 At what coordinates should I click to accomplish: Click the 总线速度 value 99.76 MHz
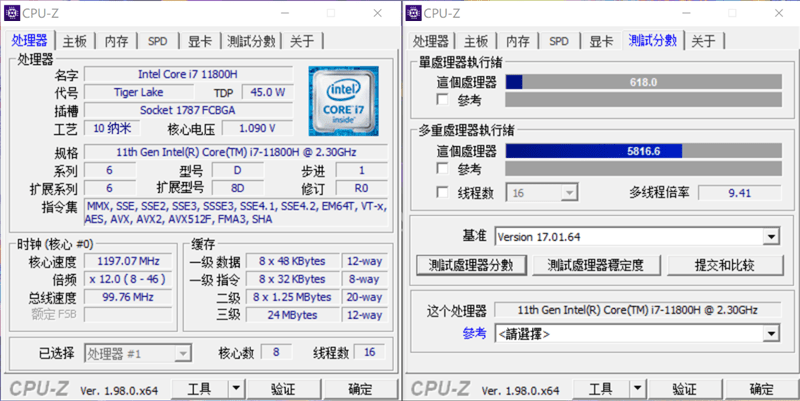128,297
